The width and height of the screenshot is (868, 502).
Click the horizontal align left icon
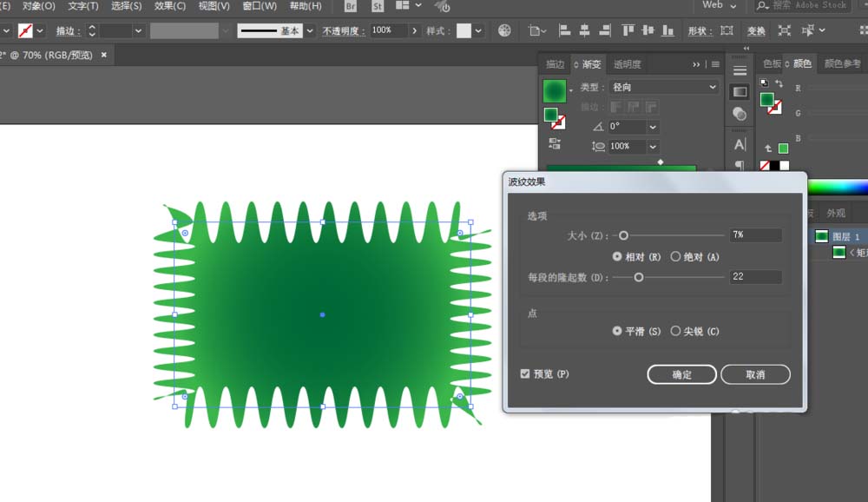[564, 30]
